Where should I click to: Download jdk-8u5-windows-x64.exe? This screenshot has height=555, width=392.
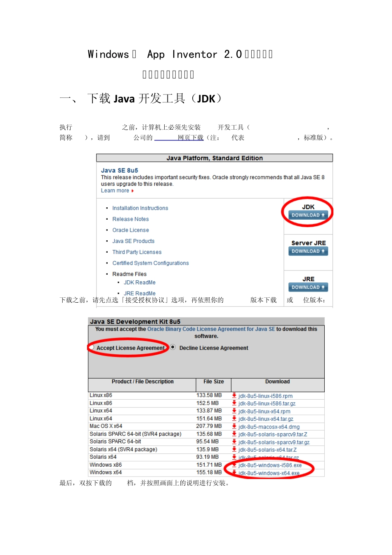pyautogui.click(x=269, y=473)
